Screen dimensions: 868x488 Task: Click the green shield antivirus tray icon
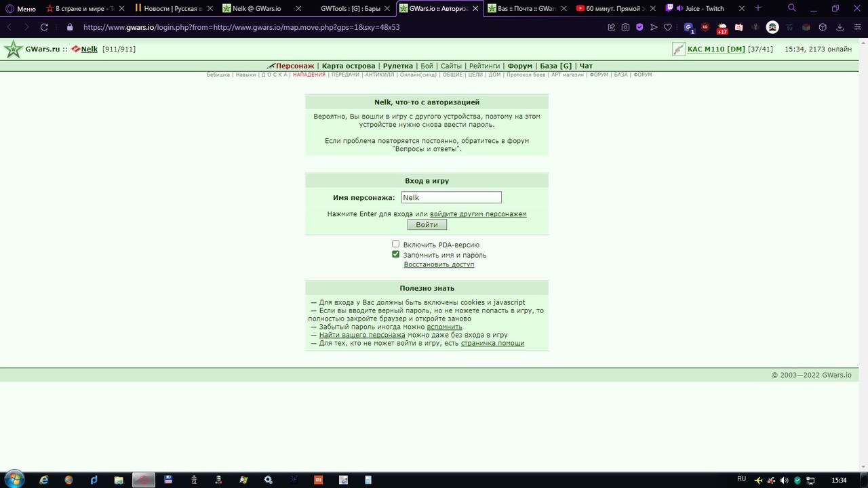click(797, 481)
